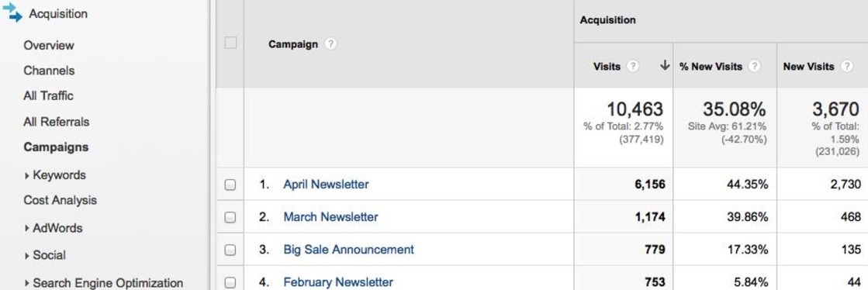868x290 pixels.
Task: Click the Visits sort descending arrow
Action: pyautogui.click(x=665, y=66)
